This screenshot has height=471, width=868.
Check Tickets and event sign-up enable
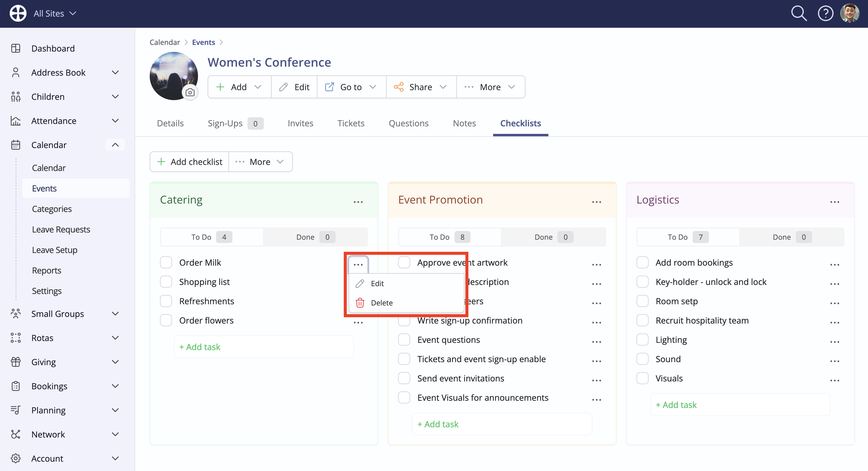(404, 359)
